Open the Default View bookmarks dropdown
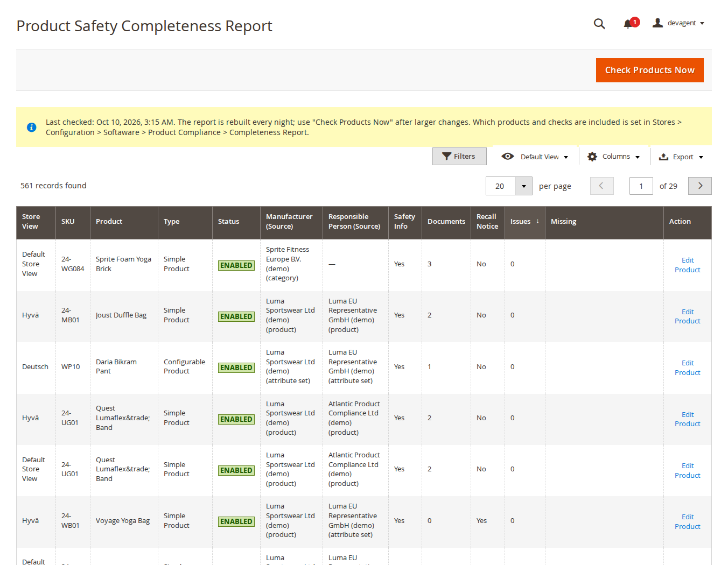Viewport: 728px width, 565px height. [x=535, y=157]
